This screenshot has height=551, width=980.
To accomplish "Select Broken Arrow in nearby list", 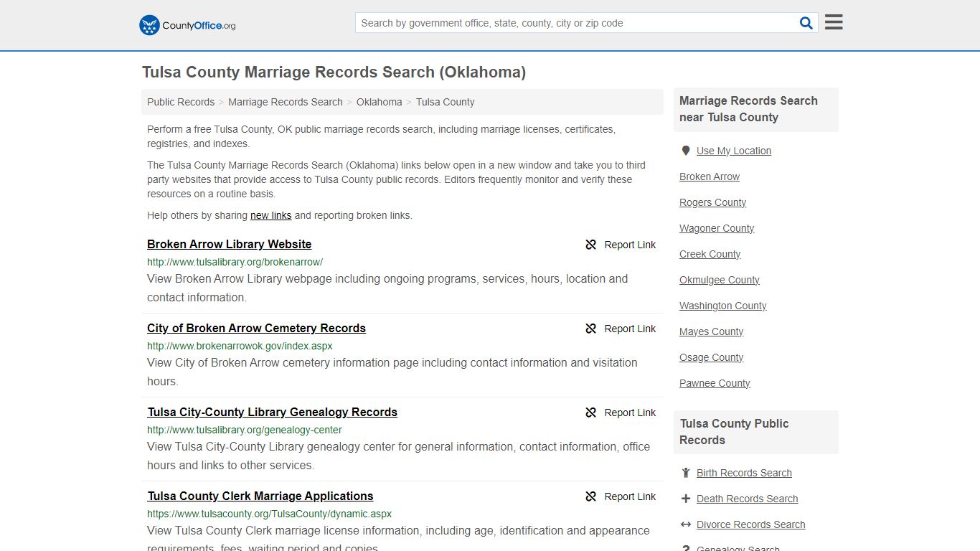I will (710, 176).
